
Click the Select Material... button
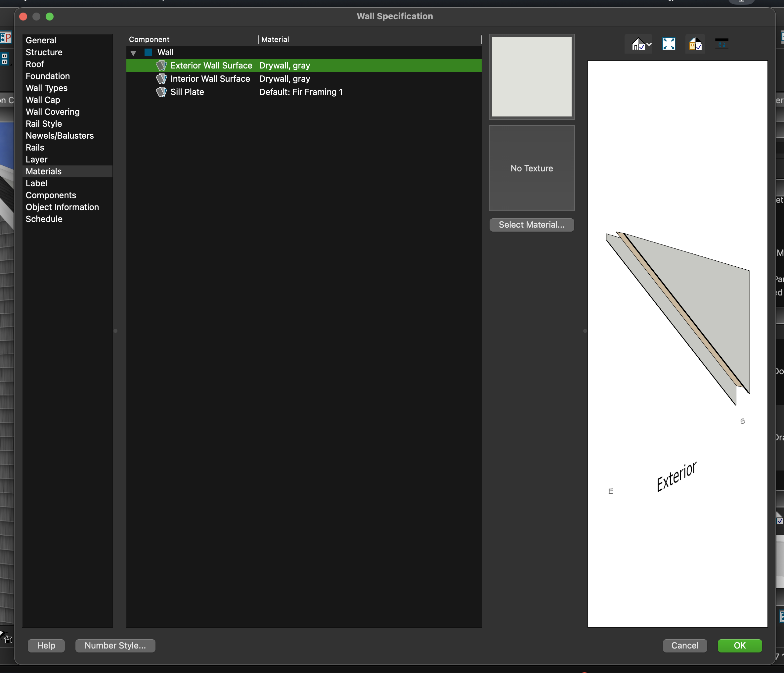[531, 225]
